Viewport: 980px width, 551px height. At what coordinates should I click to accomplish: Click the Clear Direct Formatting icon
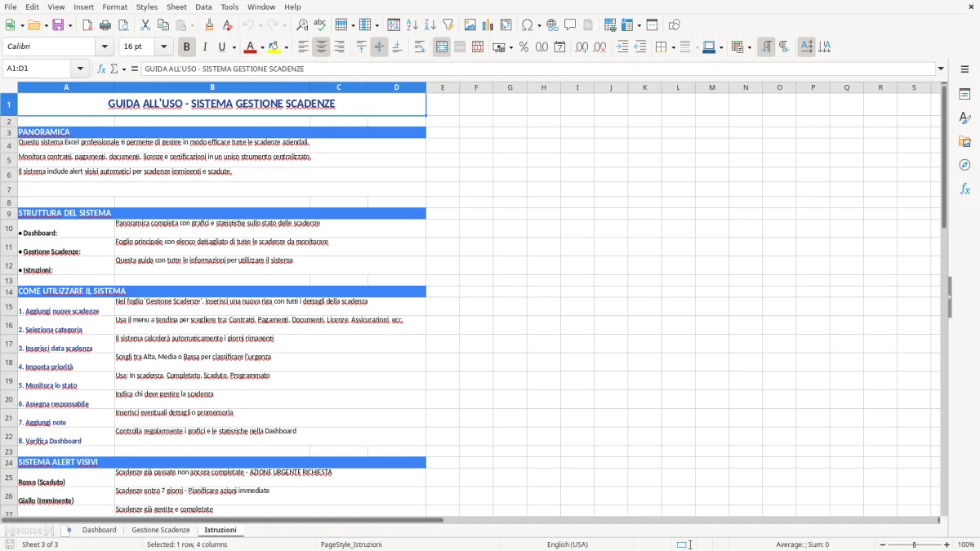coord(228,25)
